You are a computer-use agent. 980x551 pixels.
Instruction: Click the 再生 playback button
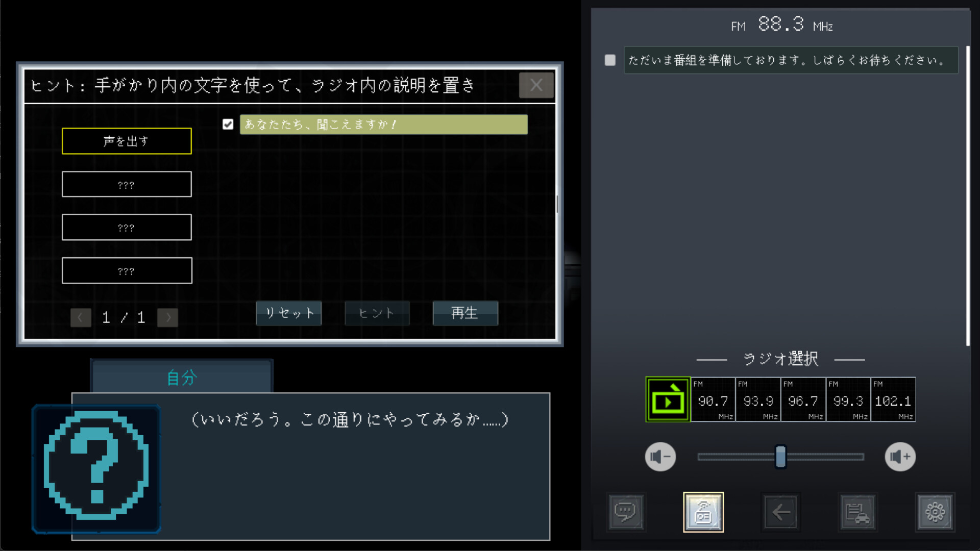coord(465,313)
